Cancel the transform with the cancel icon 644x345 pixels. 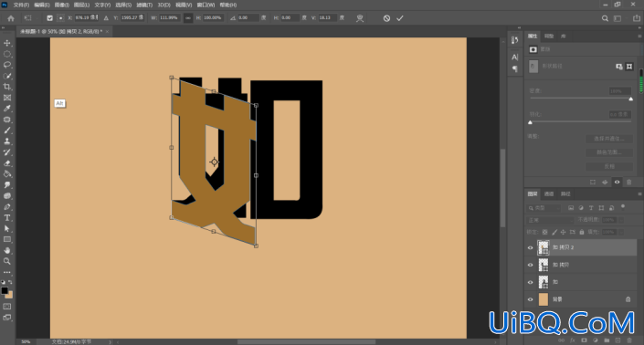coord(386,18)
